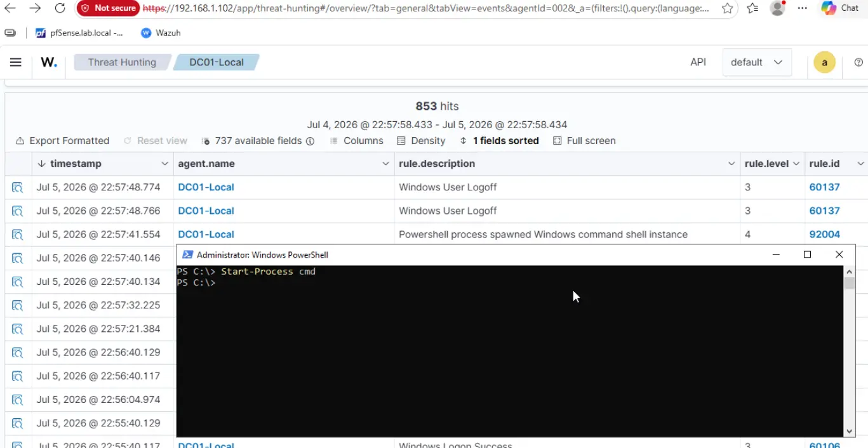Viewport: 868px width, 448px height.
Task: Maximize the PowerShell window
Action: (x=807, y=254)
